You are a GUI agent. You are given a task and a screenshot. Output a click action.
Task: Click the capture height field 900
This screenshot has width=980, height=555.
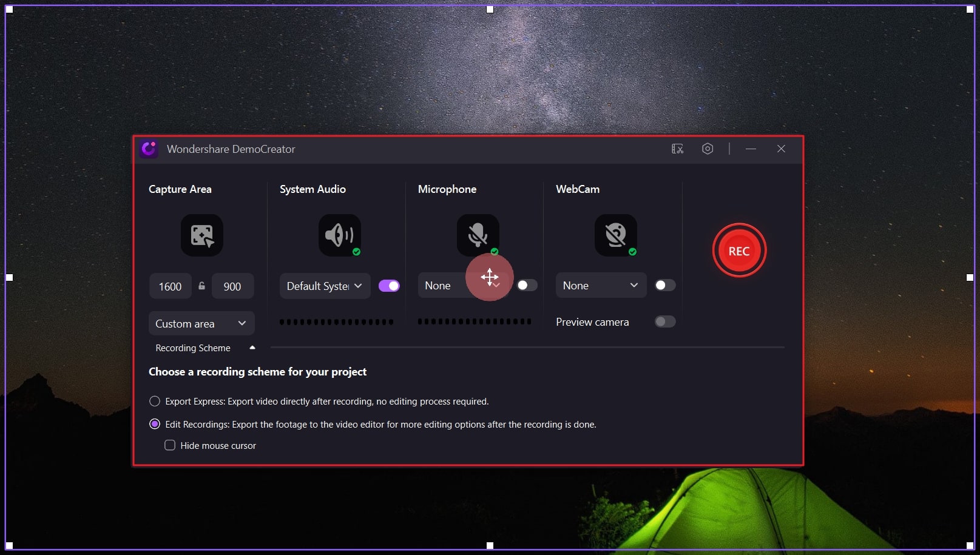tap(232, 286)
